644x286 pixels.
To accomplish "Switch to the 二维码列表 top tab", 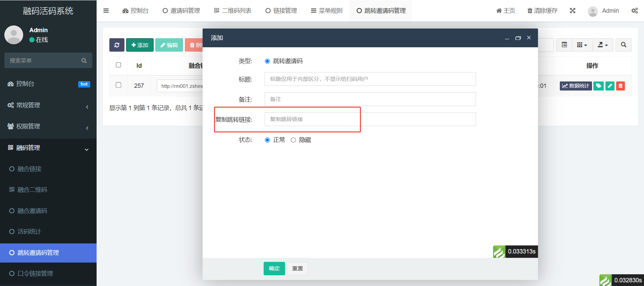I will tap(233, 11).
